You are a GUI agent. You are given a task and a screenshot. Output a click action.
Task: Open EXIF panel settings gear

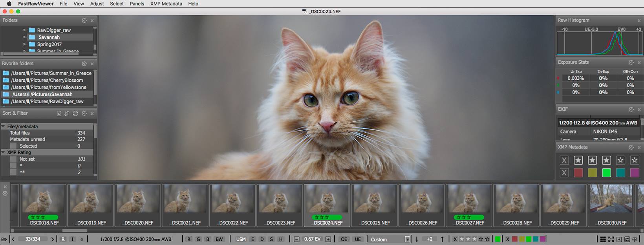[631, 109]
